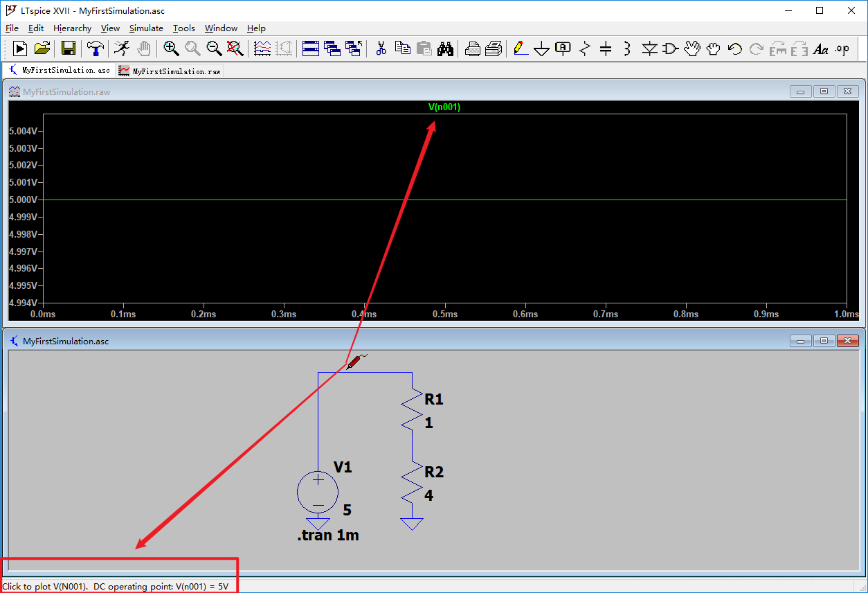Viewport: 868px width, 593px height.
Task: Select the R2 resistor label
Action: coord(434,472)
